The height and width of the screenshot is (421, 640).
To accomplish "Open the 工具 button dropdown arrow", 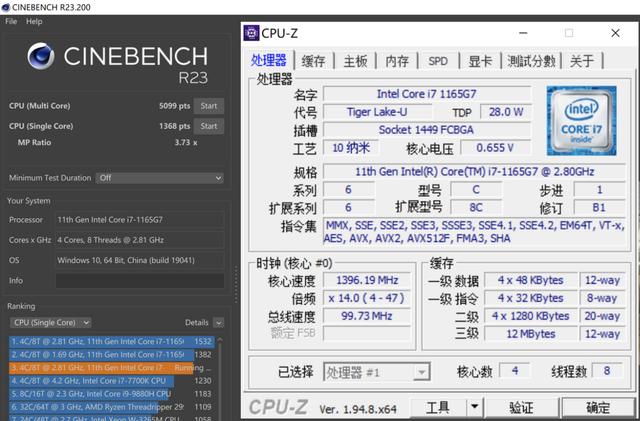I will click(x=475, y=408).
